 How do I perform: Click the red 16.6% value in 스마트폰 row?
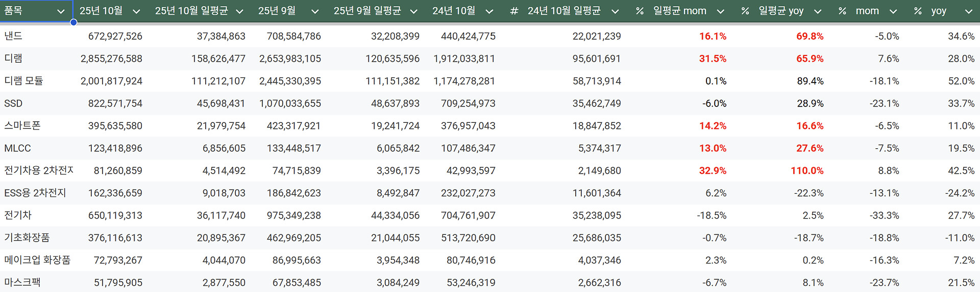(810, 126)
